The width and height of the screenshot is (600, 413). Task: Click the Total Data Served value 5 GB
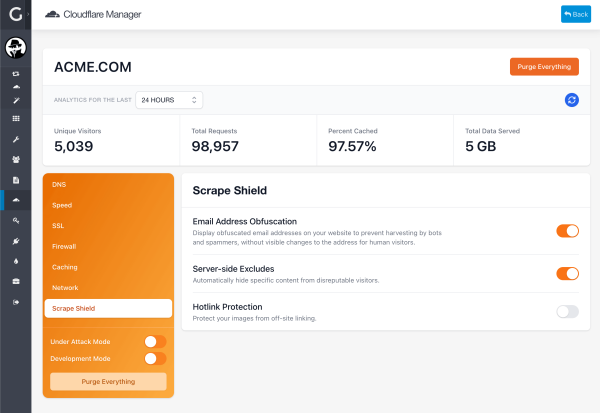(x=481, y=146)
